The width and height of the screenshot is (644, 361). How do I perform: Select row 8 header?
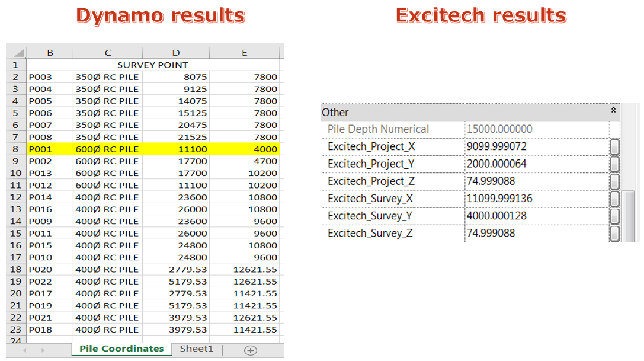[x=16, y=149]
